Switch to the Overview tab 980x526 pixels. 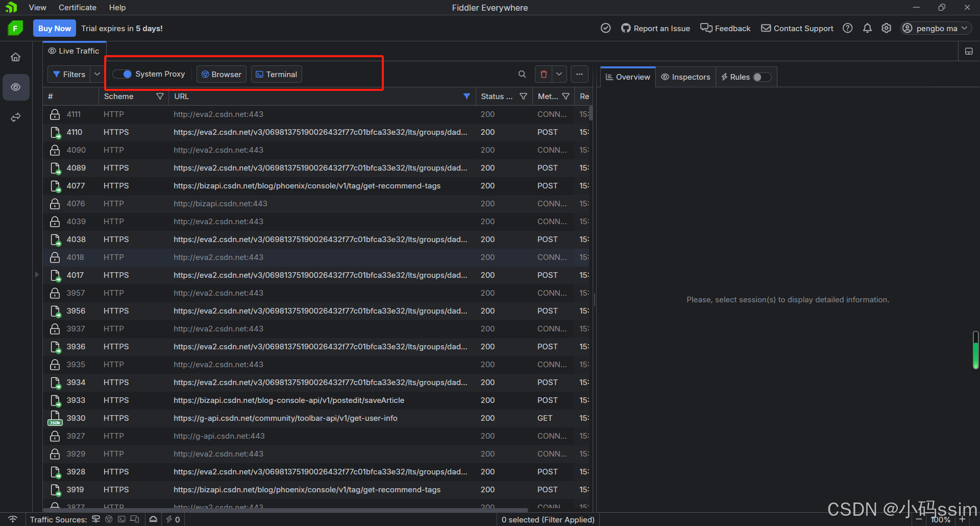[x=628, y=77]
